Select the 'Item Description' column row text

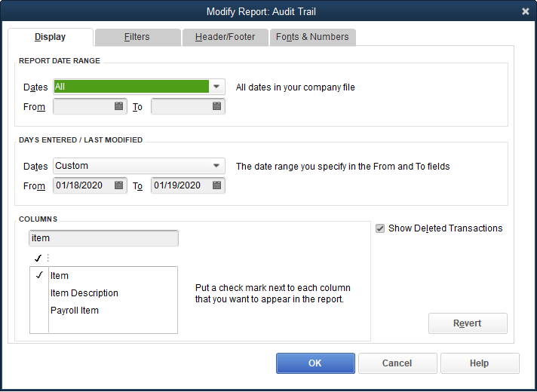pos(84,293)
